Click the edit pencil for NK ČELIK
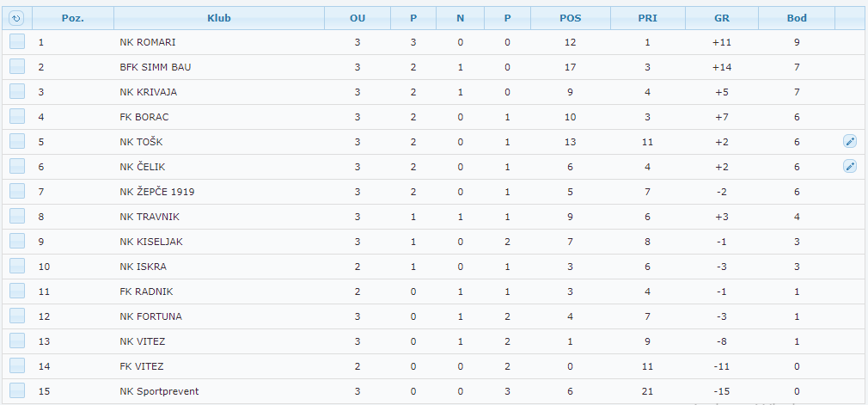This screenshot has height=405, width=868. 850,167
